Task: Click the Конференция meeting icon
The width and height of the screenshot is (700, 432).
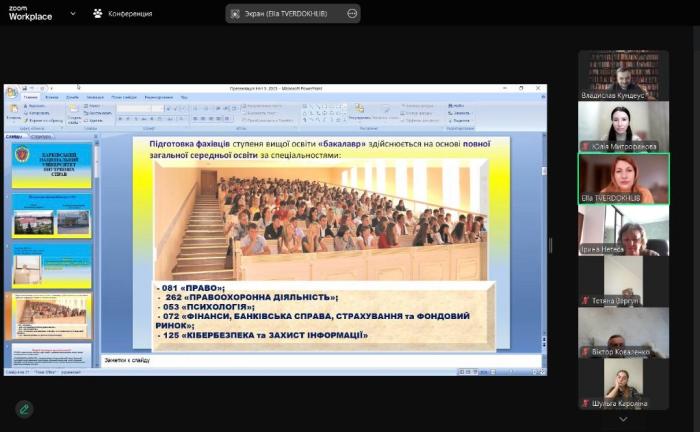Action: 98,14
